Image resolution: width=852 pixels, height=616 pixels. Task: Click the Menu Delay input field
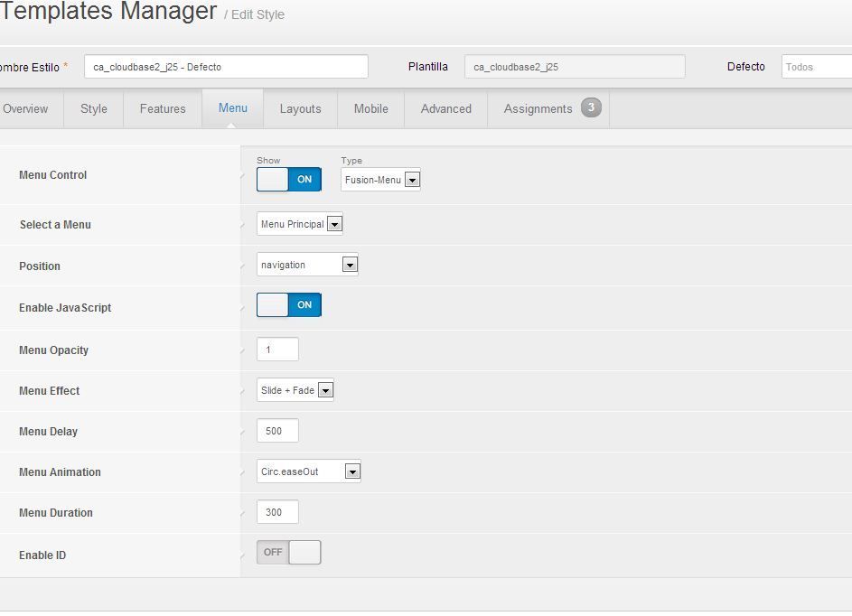[x=277, y=431]
